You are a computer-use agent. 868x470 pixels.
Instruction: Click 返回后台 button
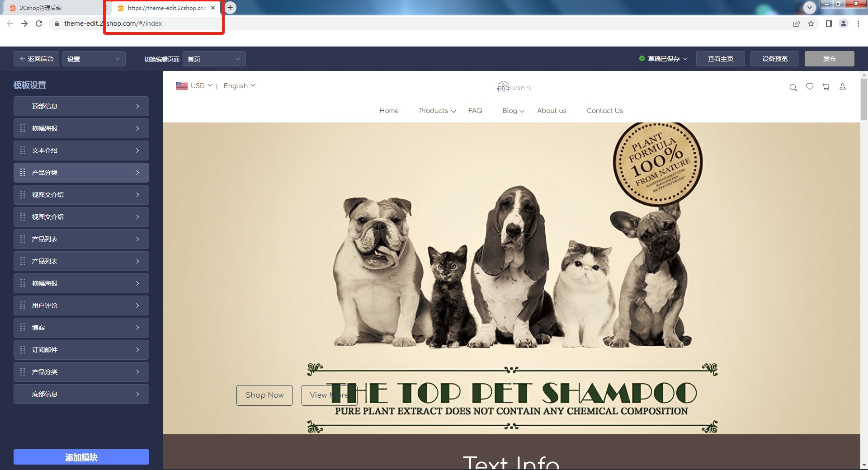(36, 59)
